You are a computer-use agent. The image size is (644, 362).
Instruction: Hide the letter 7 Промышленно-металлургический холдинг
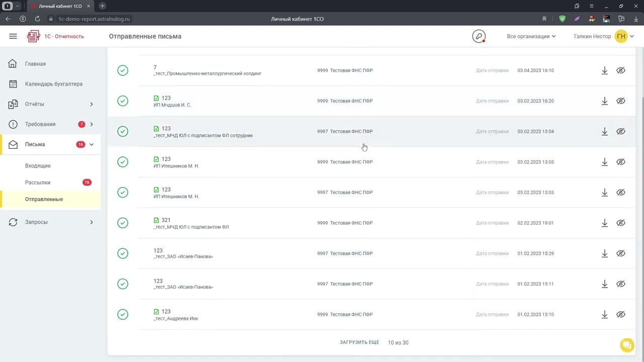tap(621, 70)
